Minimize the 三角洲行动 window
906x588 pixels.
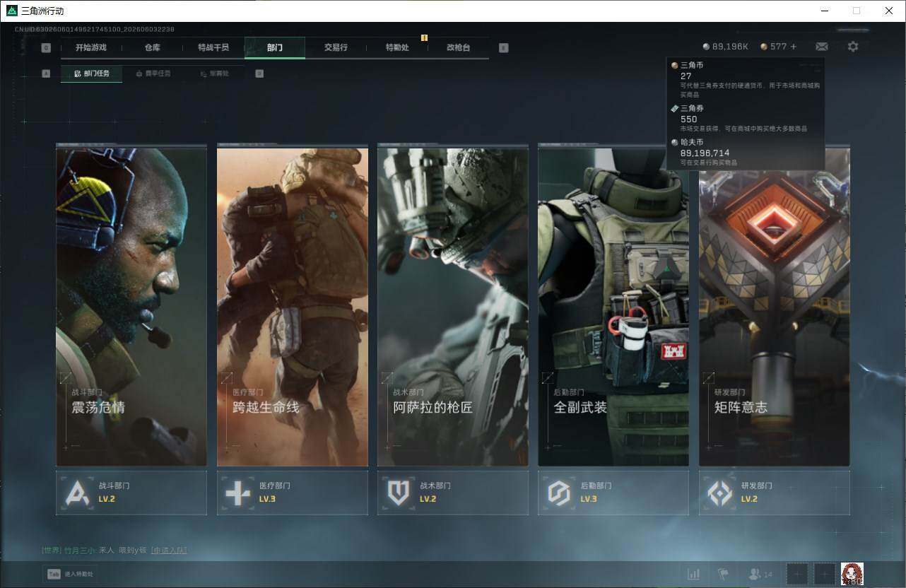[x=824, y=11]
